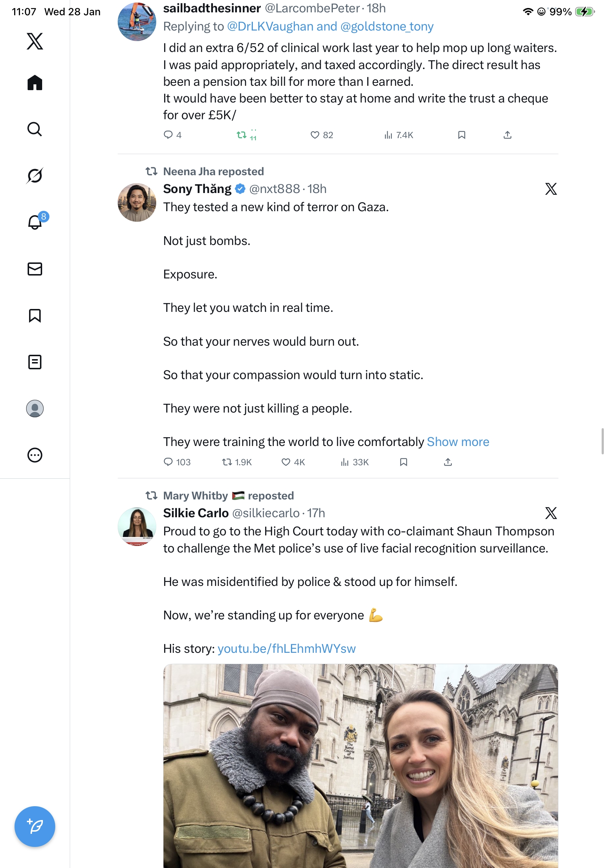Open Search from the sidebar
This screenshot has width=606, height=868.
click(x=35, y=129)
